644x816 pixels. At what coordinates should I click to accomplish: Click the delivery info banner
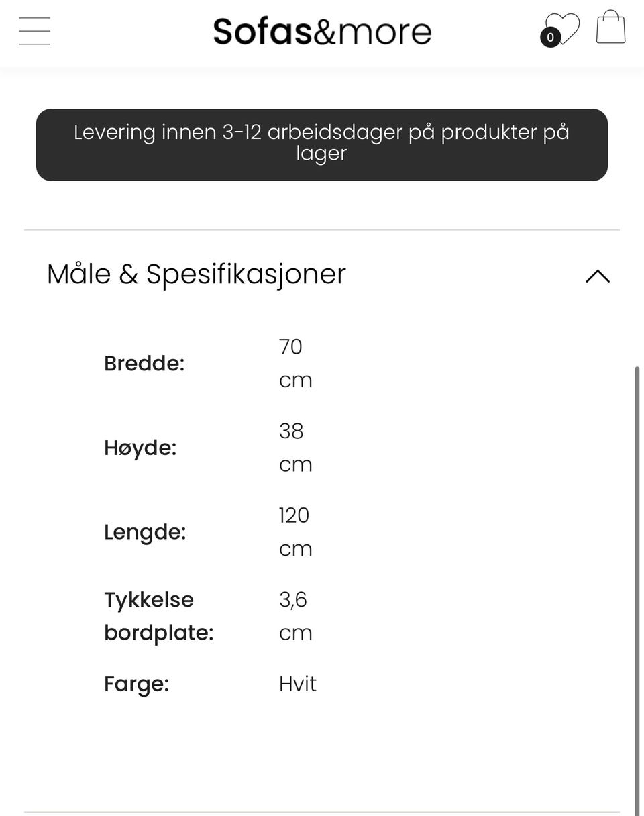322,145
